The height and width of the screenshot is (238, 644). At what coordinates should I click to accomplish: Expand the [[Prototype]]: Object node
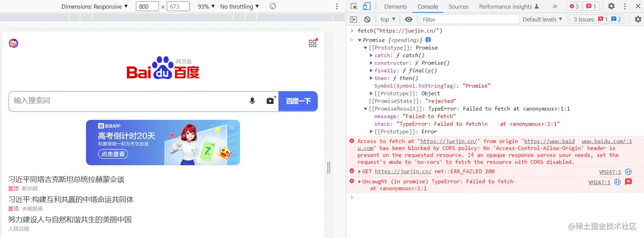pyautogui.click(x=371, y=94)
